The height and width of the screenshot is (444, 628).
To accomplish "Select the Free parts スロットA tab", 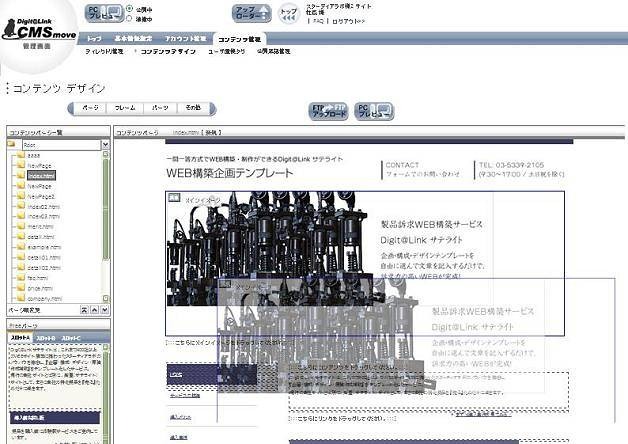I will [x=20, y=338].
